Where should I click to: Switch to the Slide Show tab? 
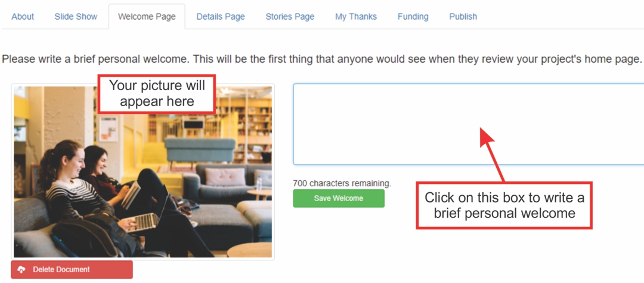pos(76,17)
